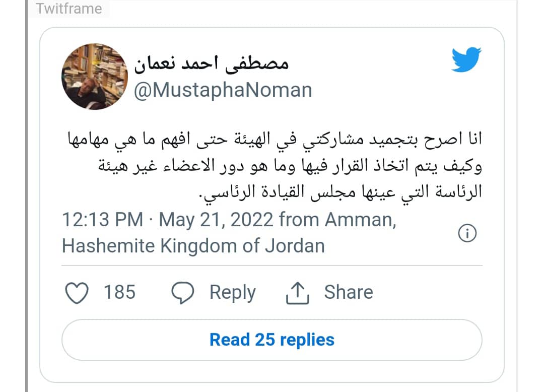
Task: Open the author's profile photo
Action: (94, 76)
